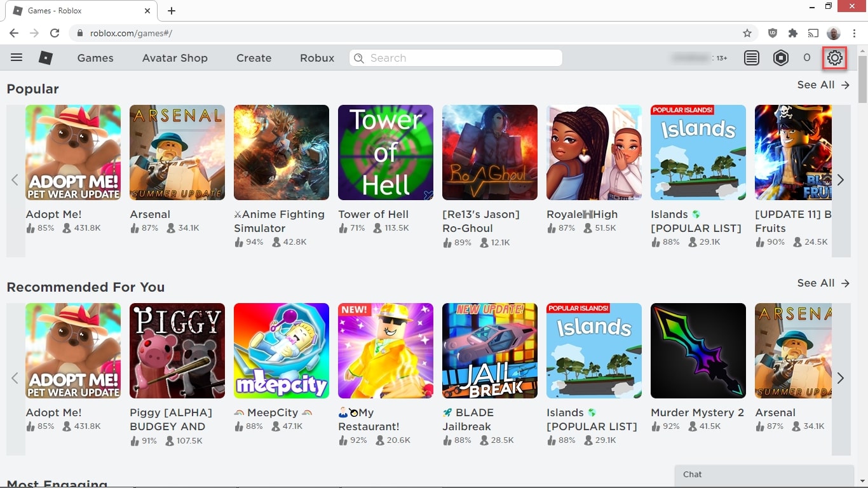Open the settings gear icon

pos(835,58)
